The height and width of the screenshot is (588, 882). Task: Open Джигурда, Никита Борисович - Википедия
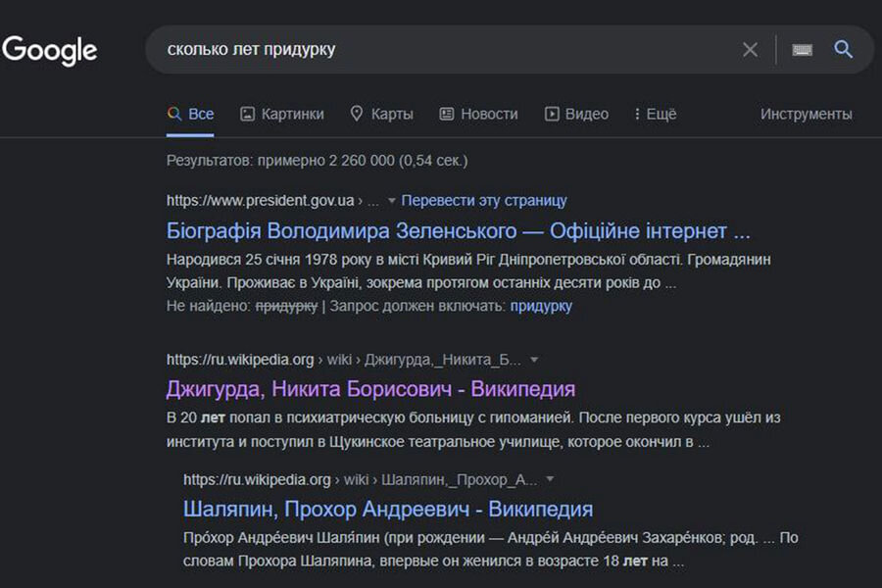pyautogui.click(x=370, y=389)
